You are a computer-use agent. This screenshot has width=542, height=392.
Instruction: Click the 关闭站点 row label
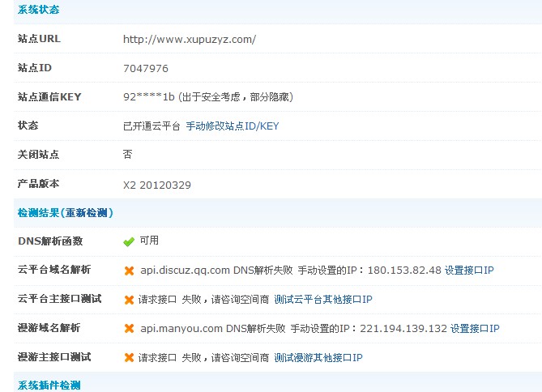tap(38, 154)
